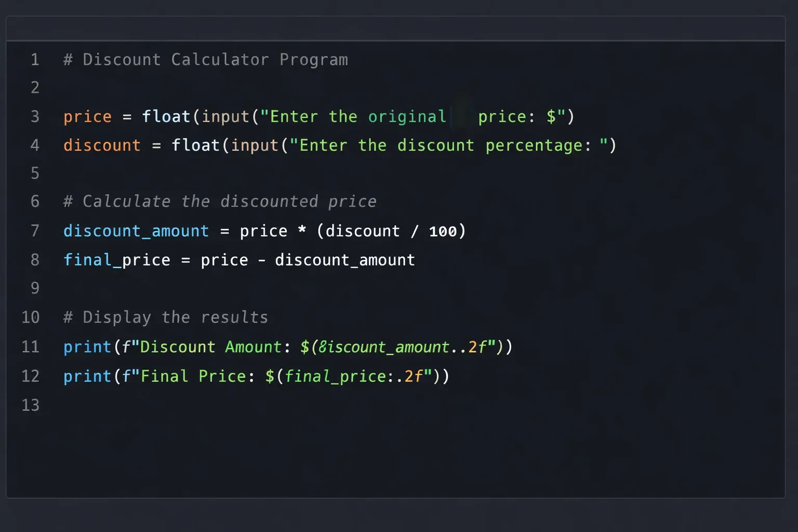
Task: Place cursor in "Display the results" comment
Action: [175, 317]
